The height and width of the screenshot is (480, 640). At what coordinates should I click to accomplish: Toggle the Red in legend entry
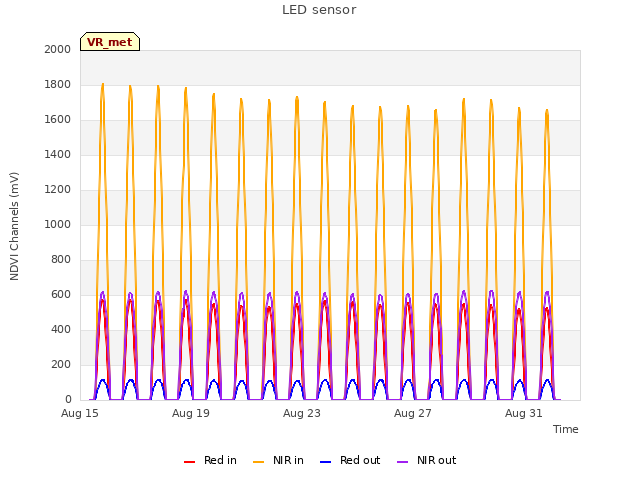[x=210, y=460]
